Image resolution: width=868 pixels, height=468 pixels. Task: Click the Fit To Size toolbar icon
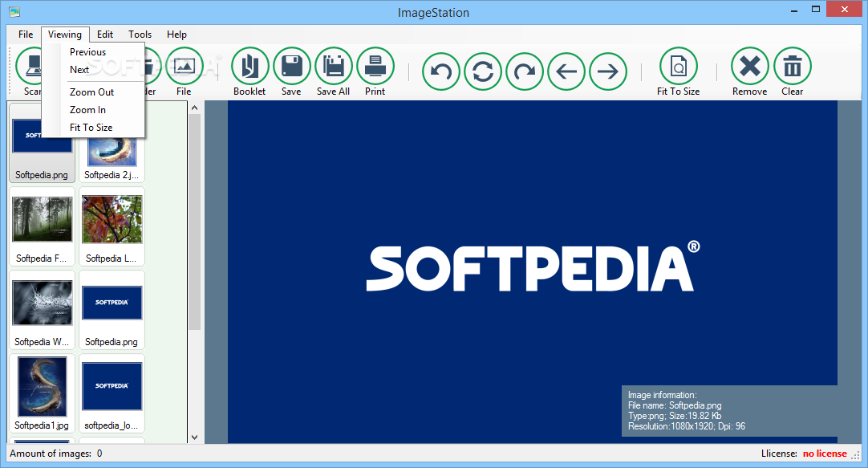click(x=678, y=67)
